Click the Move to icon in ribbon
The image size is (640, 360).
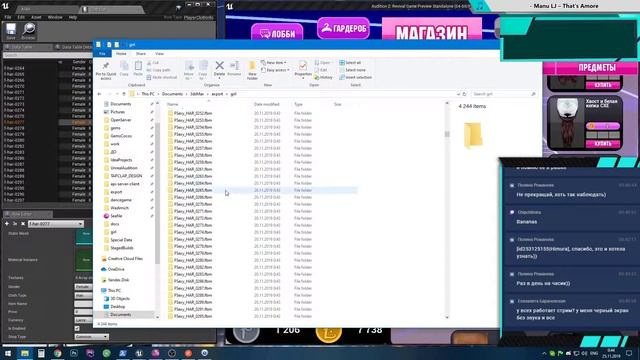click(x=189, y=66)
